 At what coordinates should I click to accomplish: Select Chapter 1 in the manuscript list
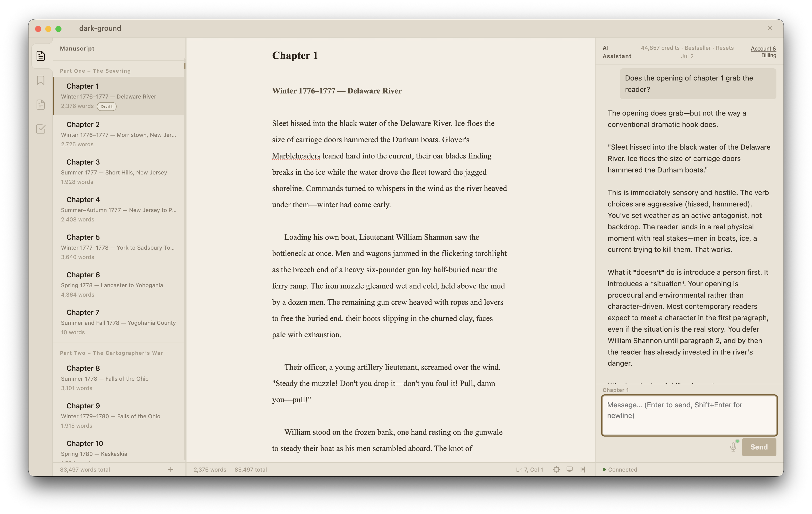[119, 96]
